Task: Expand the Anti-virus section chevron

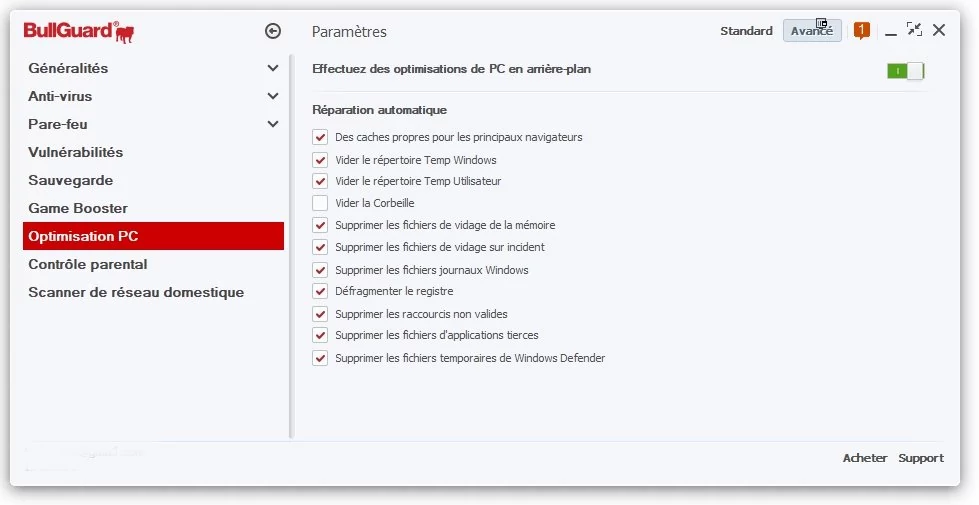Action: (x=273, y=96)
